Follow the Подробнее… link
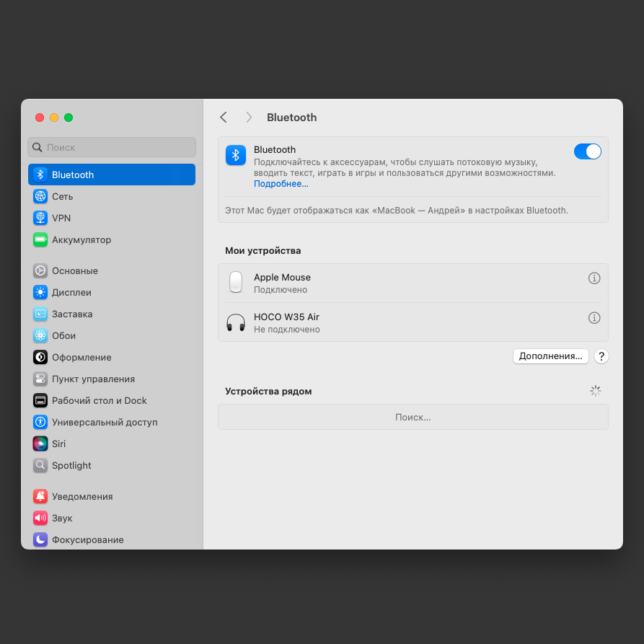This screenshot has width=644, height=644. click(x=281, y=184)
